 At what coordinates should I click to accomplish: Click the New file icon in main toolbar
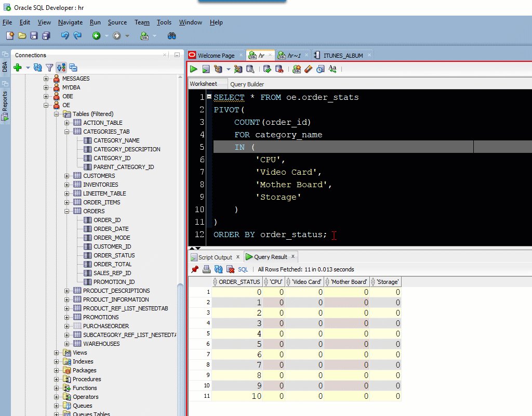pos(10,36)
